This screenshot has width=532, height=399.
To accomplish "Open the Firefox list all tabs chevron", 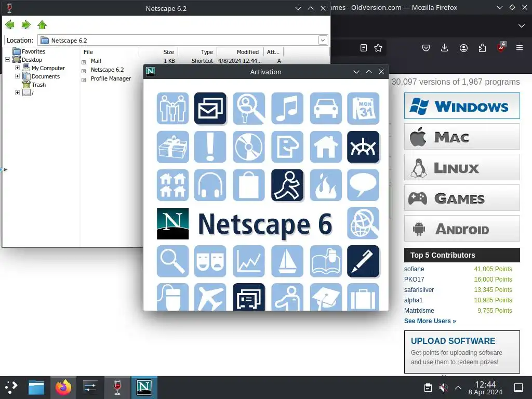I will click(x=522, y=26).
